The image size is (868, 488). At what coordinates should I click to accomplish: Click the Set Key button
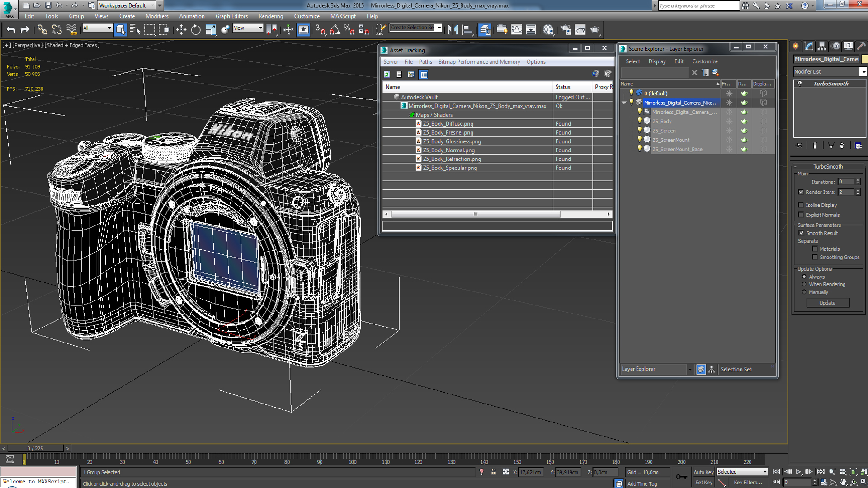[703, 483]
